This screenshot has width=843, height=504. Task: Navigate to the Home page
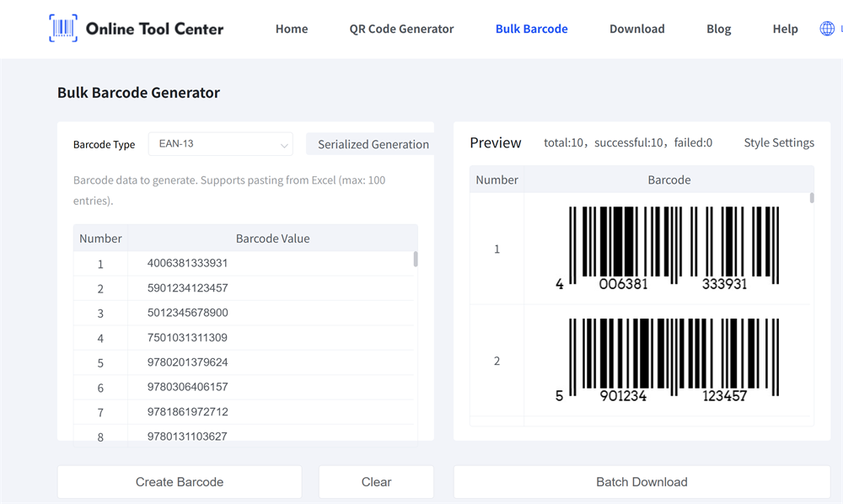click(292, 28)
